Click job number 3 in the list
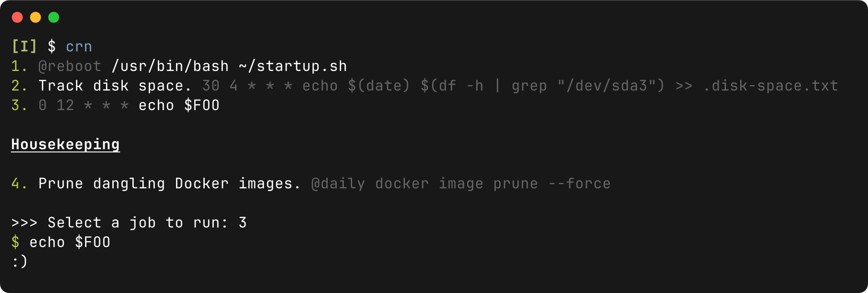The width and height of the screenshot is (868, 293). pyautogui.click(x=19, y=106)
